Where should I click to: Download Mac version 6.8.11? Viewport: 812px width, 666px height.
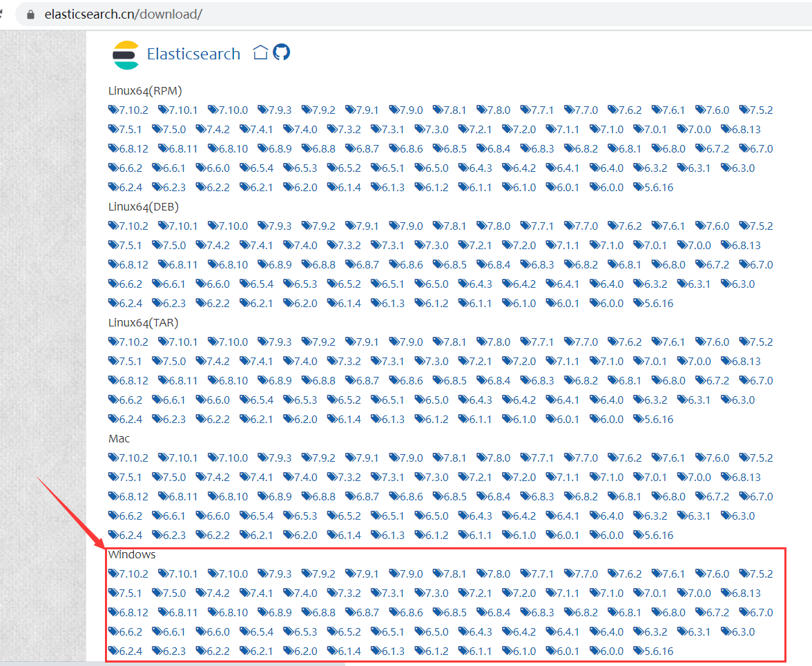(x=177, y=497)
